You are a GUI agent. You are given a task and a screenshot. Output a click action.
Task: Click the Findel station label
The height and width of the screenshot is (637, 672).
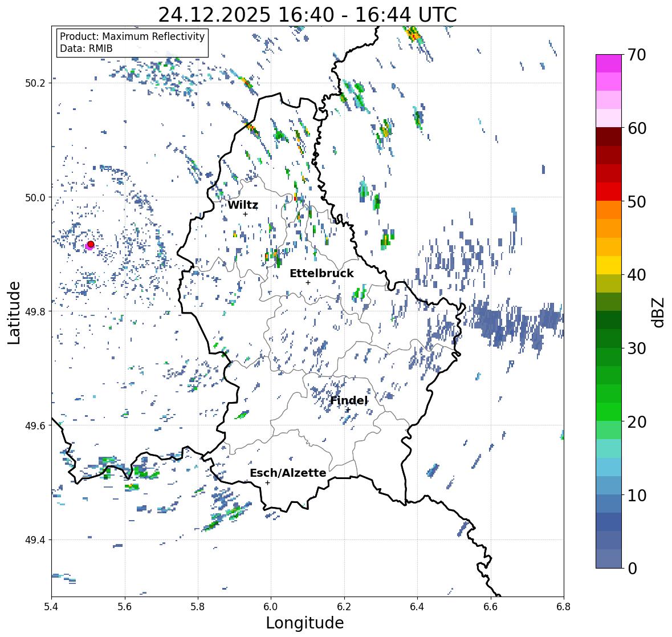349,400
